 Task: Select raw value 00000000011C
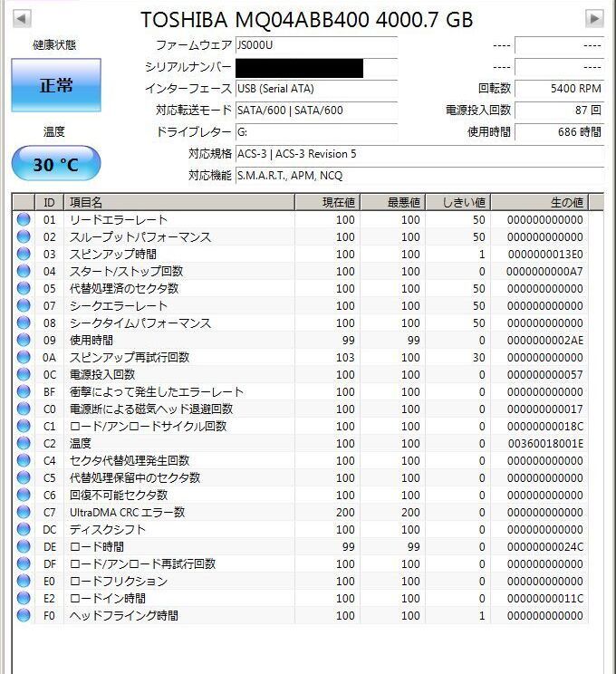pyautogui.click(x=545, y=598)
